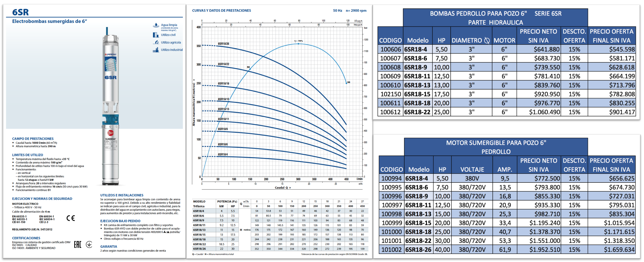The width and height of the screenshot is (644, 262).
Task: Click offer price $1.659.634
Action: pyautogui.click(x=619, y=250)
